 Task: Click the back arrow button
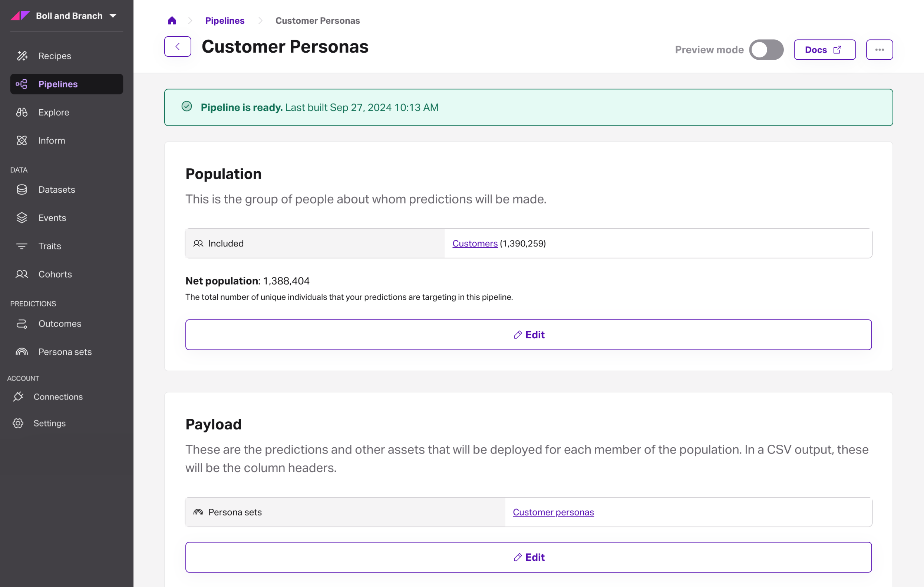tap(178, 47)
